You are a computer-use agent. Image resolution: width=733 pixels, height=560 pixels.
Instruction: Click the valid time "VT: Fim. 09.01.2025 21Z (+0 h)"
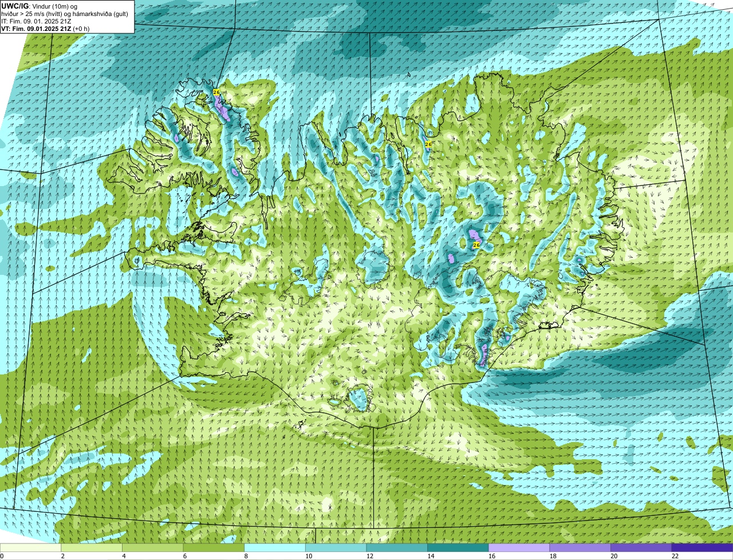coord(45,28)
